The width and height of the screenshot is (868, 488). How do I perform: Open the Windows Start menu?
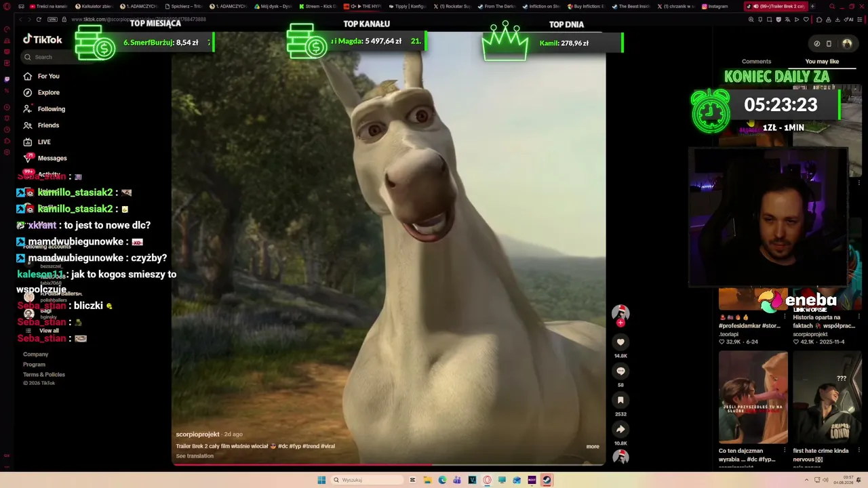(321, 480)
